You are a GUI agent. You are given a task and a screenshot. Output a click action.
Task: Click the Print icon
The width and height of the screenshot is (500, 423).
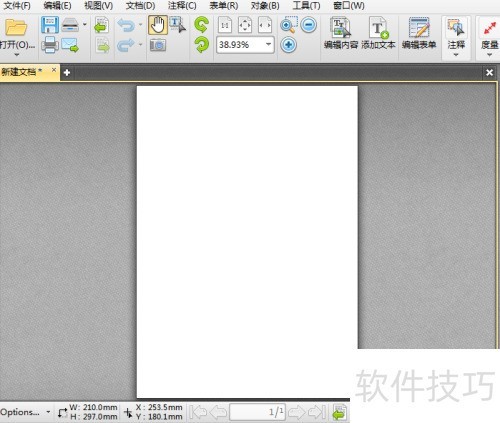point(50,45)
